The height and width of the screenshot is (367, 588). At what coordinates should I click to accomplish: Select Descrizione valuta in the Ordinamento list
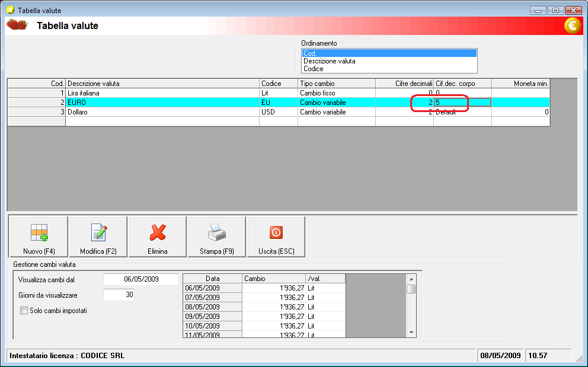389,61
